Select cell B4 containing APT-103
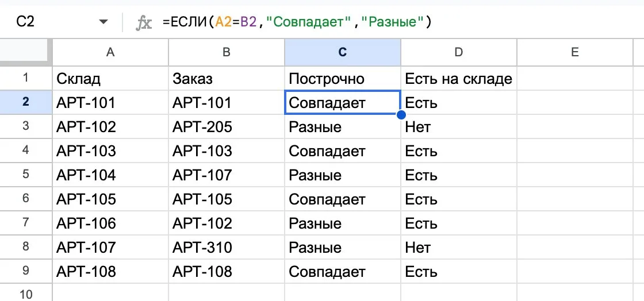644x301 pixels. point(227,150)
